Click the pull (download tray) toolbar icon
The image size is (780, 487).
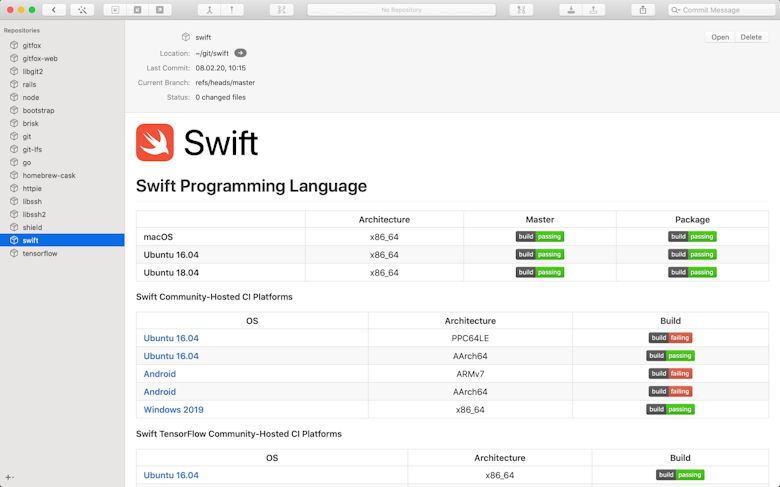coord(571,10)
